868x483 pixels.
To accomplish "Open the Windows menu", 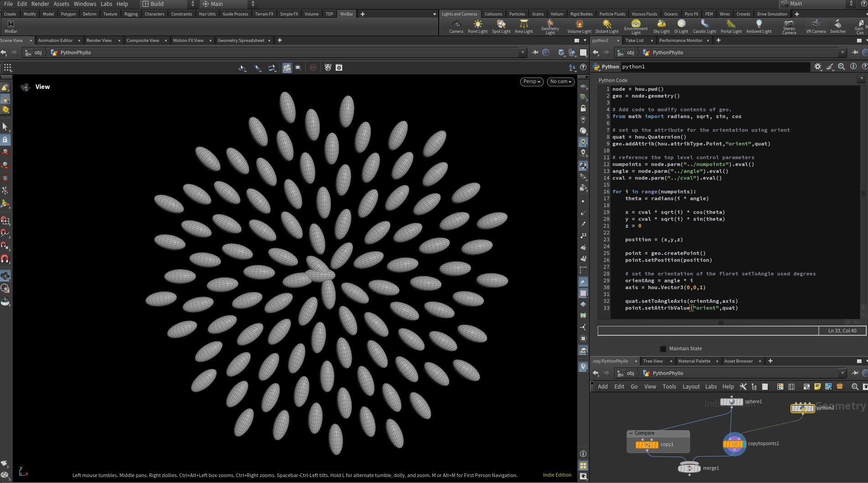I will click(85, 4).
